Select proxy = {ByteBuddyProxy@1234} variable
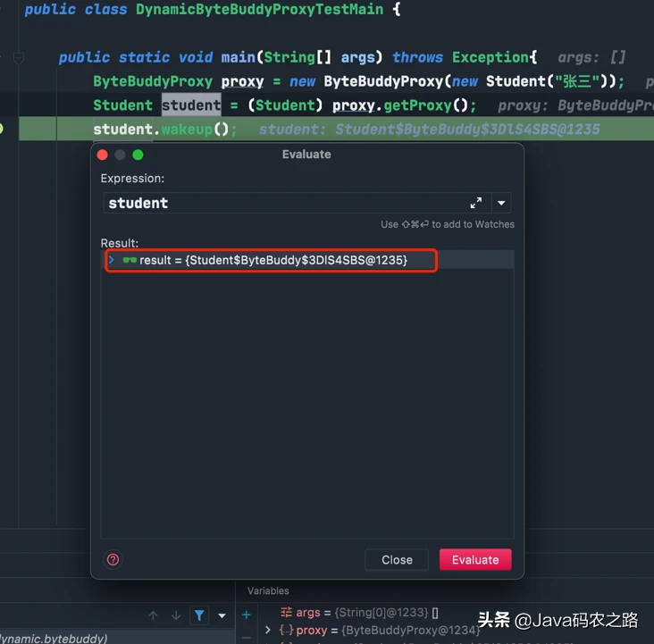The width and height of the screenshot is (654, 644). pyautogui.click(x=379, y=630)
